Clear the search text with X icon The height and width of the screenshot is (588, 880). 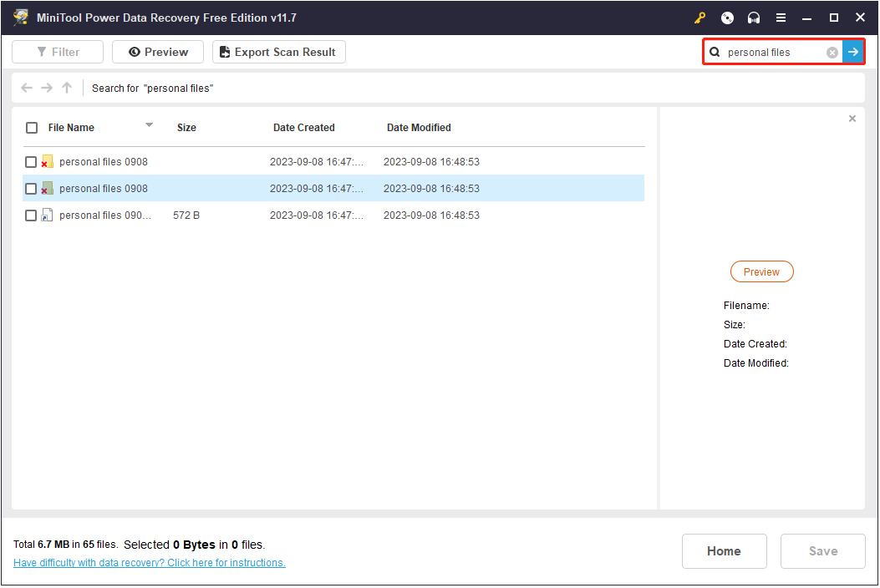coord(832,53)
